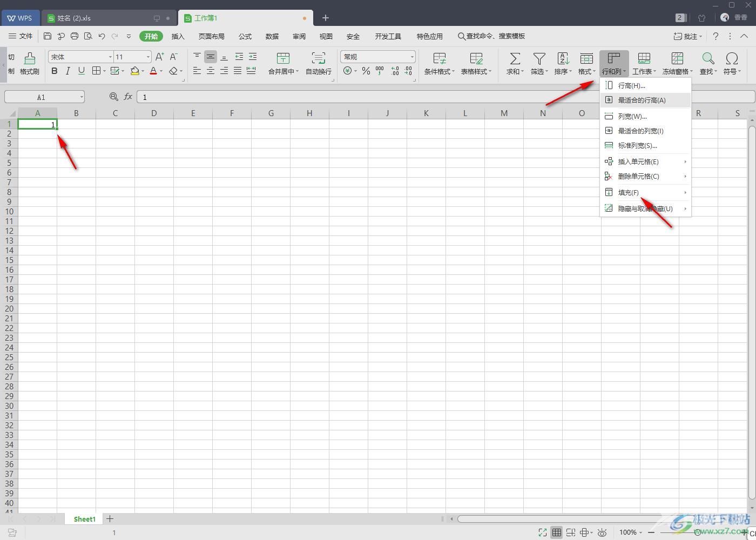This screenshot has width=756, height=540.
Task: Click the fx insert function icon
Action: 128,97
